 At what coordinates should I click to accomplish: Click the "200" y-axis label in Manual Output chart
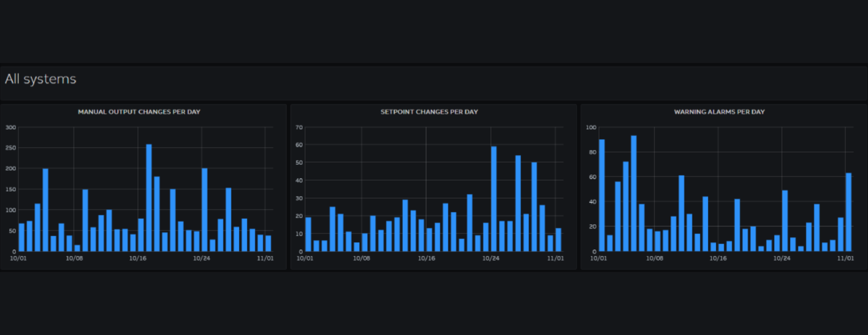pyautogui.click(x=11, y=168)
